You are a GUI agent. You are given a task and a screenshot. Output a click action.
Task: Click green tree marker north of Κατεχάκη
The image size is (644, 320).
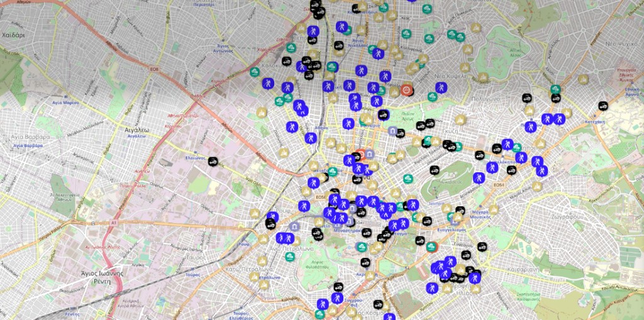pyautogui.click(x=555, y=90)
